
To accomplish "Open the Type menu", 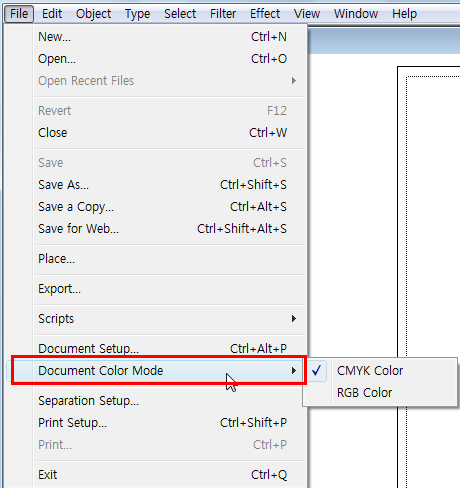I will coord(137,14).
